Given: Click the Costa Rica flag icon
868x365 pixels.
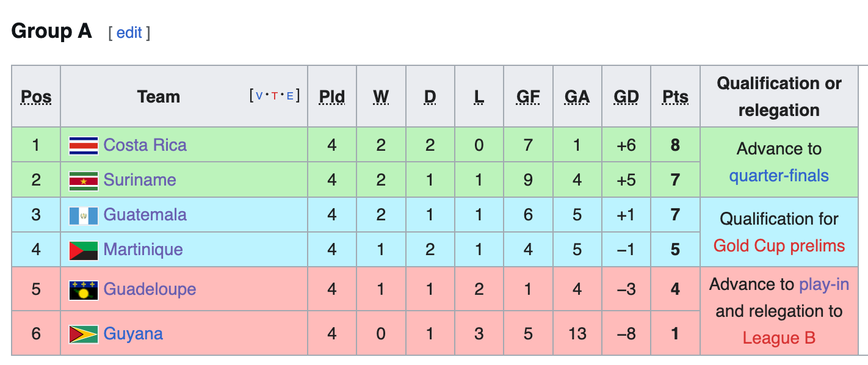Looking at the screenshot, I should point(84,145).
